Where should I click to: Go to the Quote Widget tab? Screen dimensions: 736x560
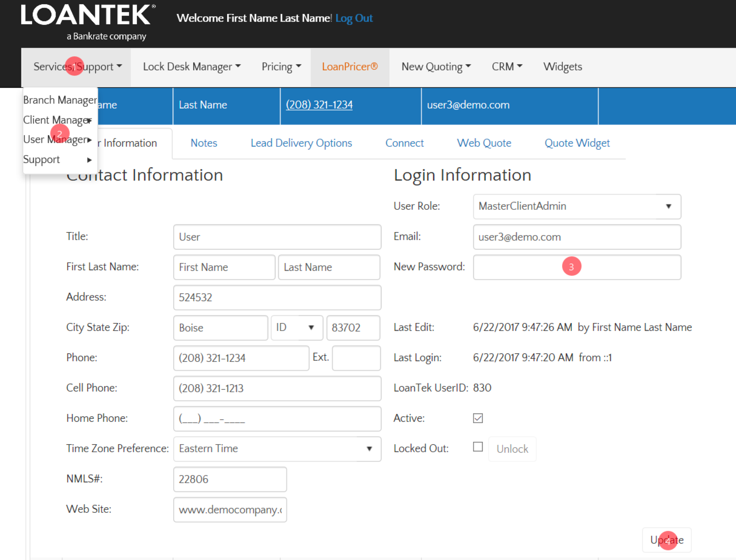(577, 143)
